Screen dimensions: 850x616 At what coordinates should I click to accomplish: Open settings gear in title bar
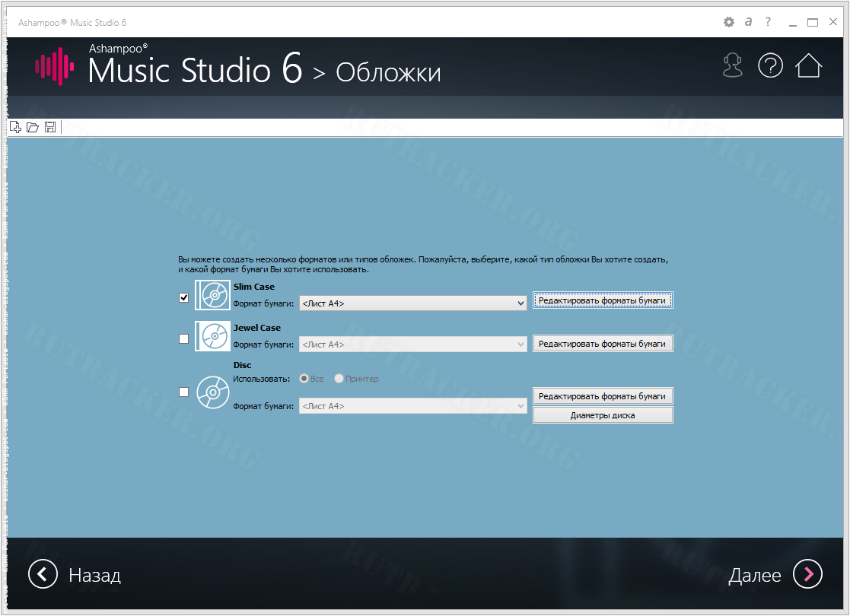tap(728, 23)
